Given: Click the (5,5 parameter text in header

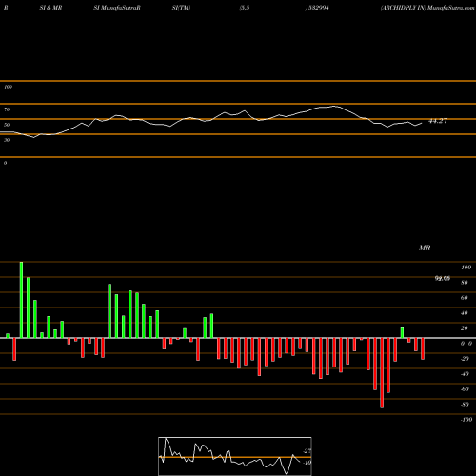Looking at the screenshot, I should coord(245,8).
